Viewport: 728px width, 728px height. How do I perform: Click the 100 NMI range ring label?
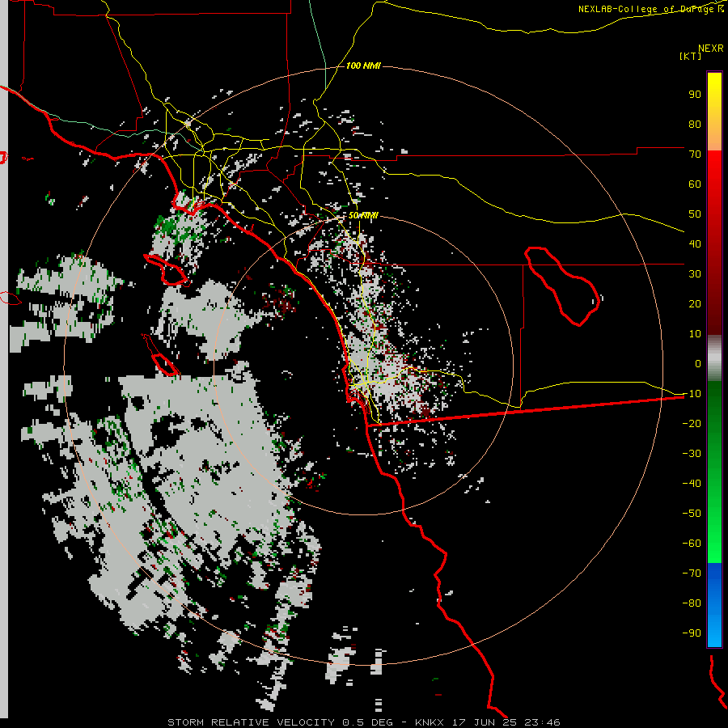[363, 66]
